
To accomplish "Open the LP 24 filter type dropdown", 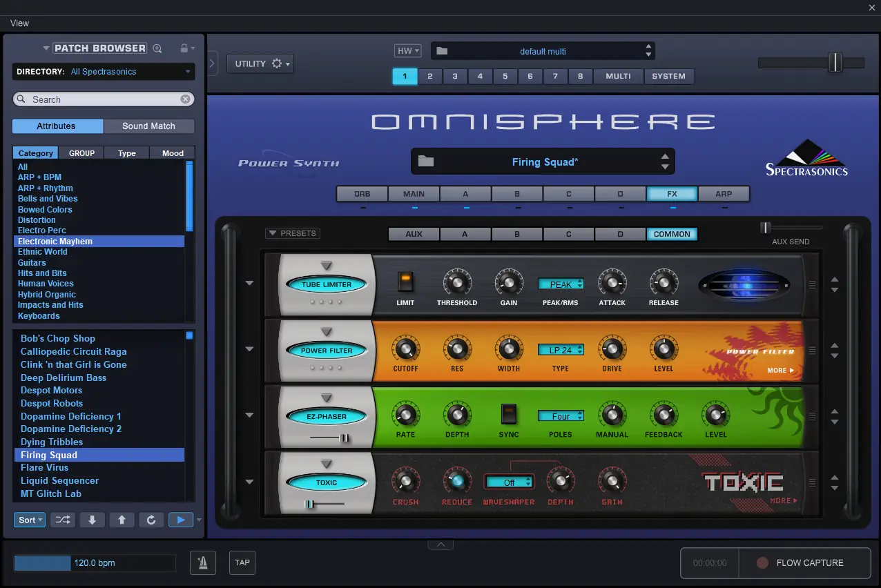I will [561, 351].
